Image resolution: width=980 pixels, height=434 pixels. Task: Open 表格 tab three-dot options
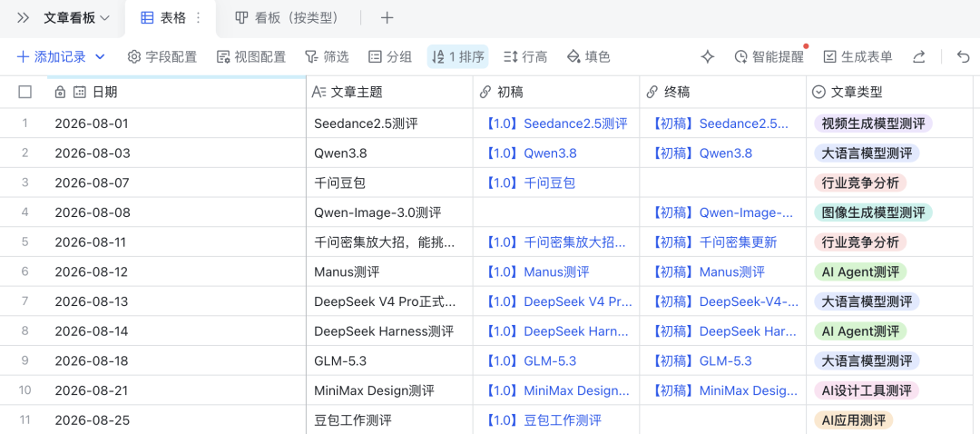point(199,18)
